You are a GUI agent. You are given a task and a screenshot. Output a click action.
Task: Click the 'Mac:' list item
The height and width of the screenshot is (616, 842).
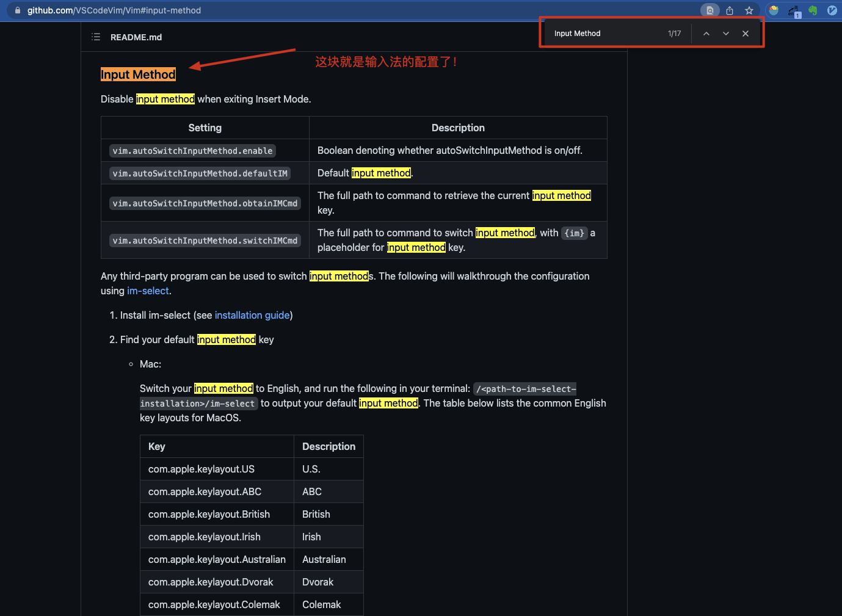click(x=150, y=364)
